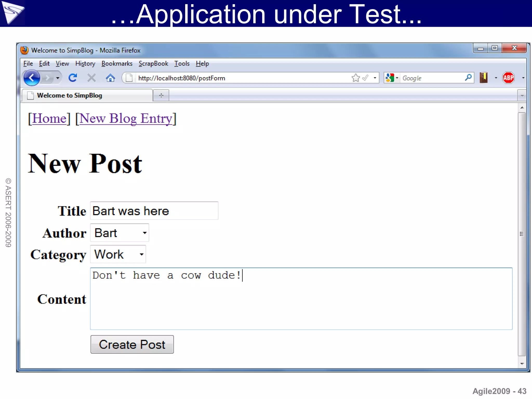The height and width of the screenshot is (399, 532).
Task: Click the Create Post button
Action: click(132, 344)
